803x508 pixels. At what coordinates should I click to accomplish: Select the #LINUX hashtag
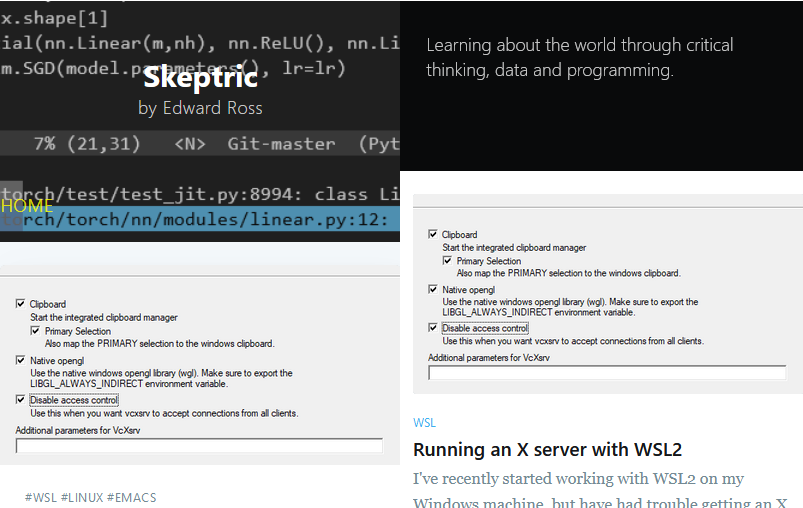click(x=81, y=497)
